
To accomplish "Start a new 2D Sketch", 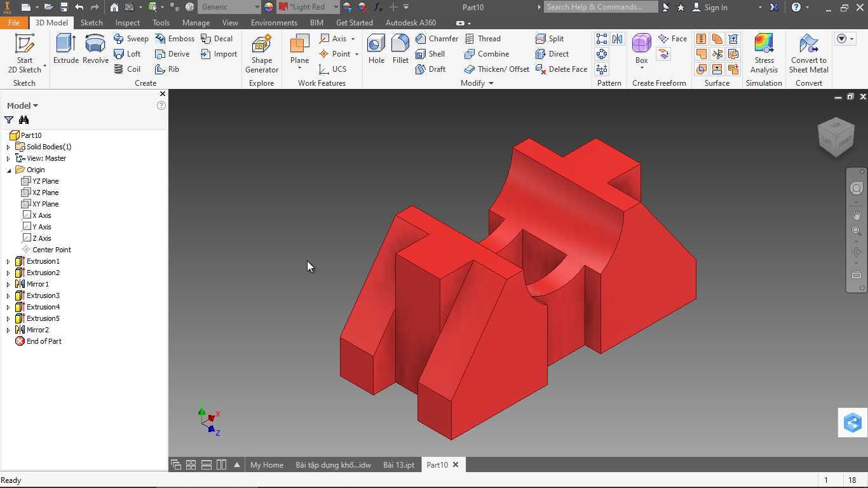I will click(x=24, y=53).
